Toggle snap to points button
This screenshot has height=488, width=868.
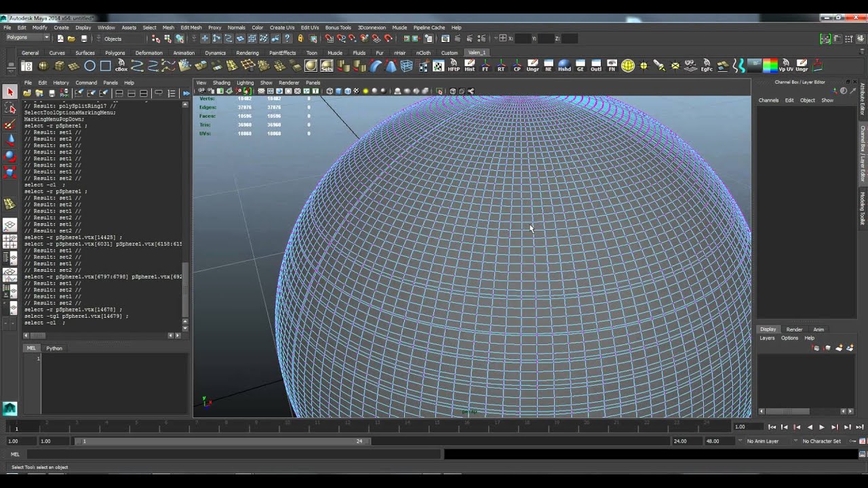point(353,39)
